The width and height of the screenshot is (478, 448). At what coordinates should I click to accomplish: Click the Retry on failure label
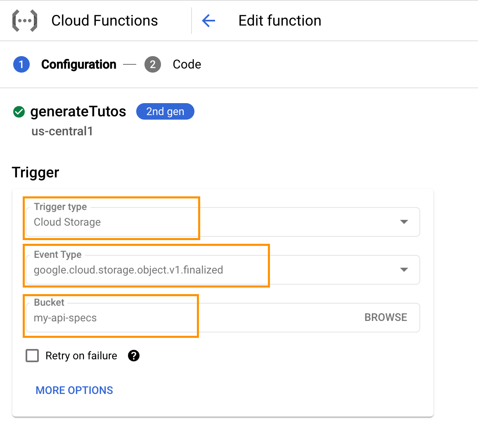pos(81,356)
